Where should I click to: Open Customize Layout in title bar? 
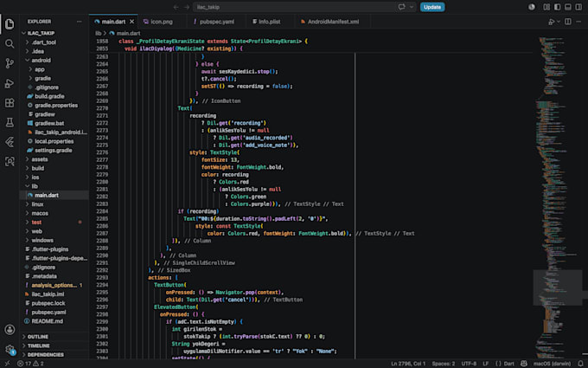point(546,7)
